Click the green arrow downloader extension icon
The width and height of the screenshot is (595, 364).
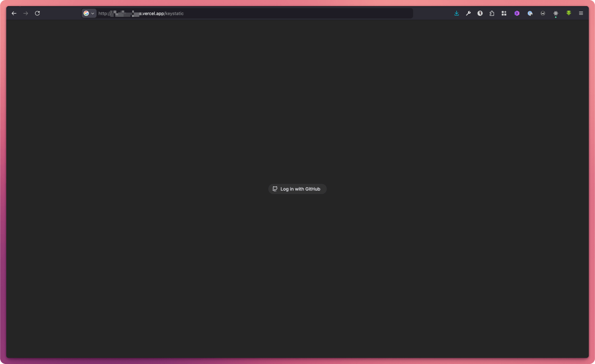click(x=569, y=13)
